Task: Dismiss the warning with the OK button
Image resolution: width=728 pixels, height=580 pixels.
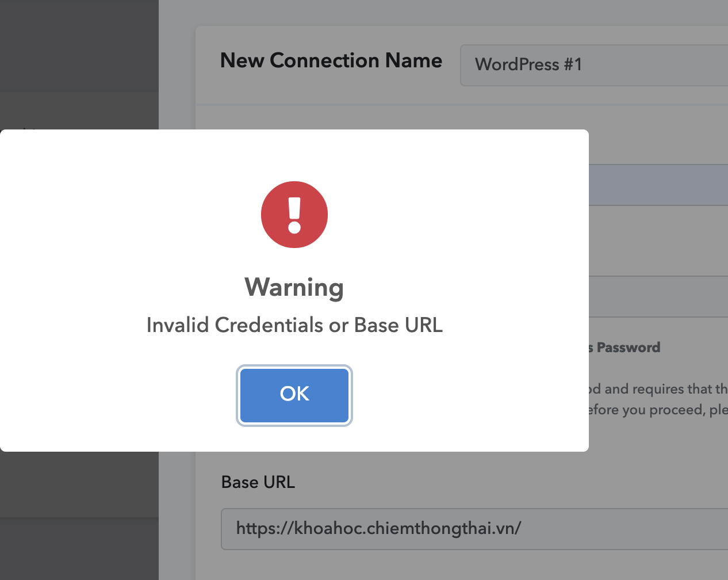Action: click(294, 395)
